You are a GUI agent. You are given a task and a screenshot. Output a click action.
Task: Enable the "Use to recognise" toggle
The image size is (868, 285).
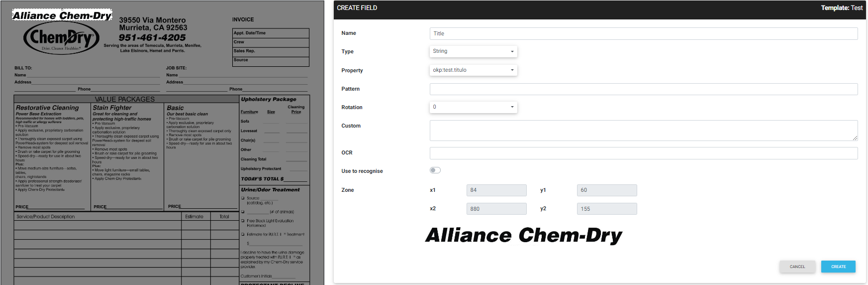[x=435, y=170]
